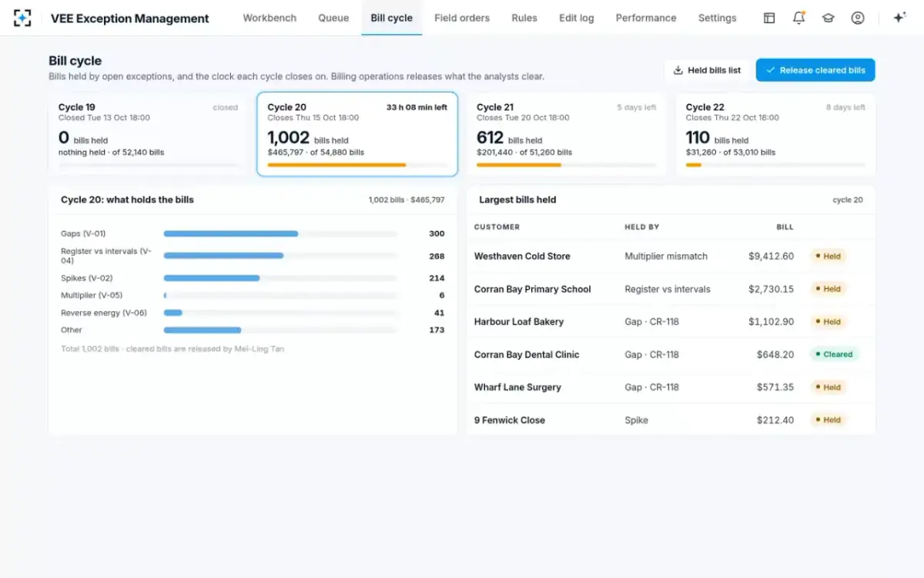Click the Other count 173
The image size is (924, 578).
coord(437,330)
